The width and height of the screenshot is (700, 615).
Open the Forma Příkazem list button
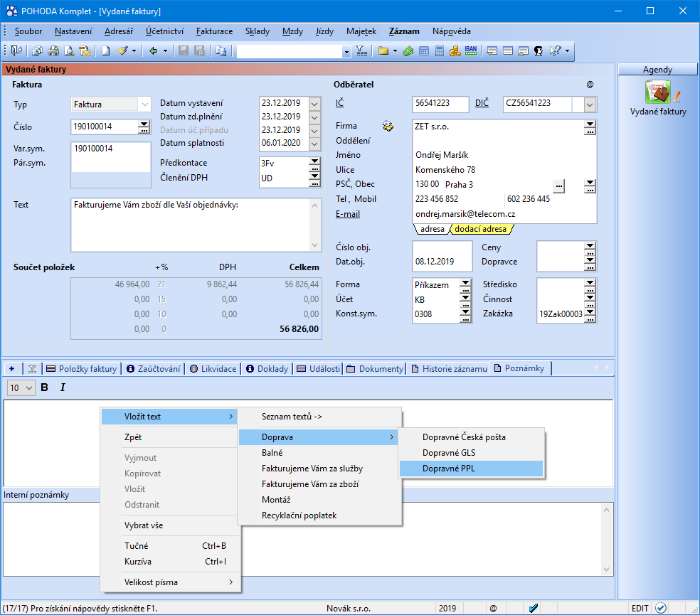point(465,284)
